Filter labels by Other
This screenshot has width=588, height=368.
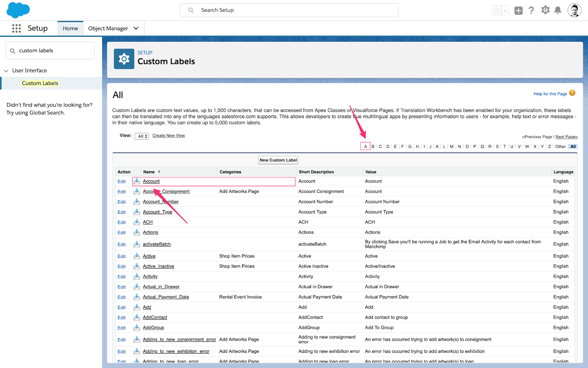pyautogui.click(x=560, y=146)
